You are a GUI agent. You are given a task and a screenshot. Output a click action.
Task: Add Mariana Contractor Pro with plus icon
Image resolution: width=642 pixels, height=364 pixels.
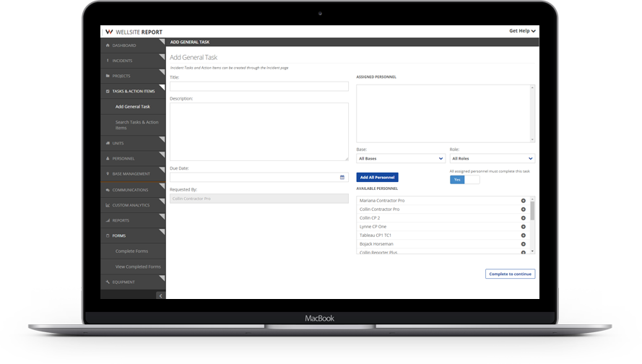click(524, 201)
